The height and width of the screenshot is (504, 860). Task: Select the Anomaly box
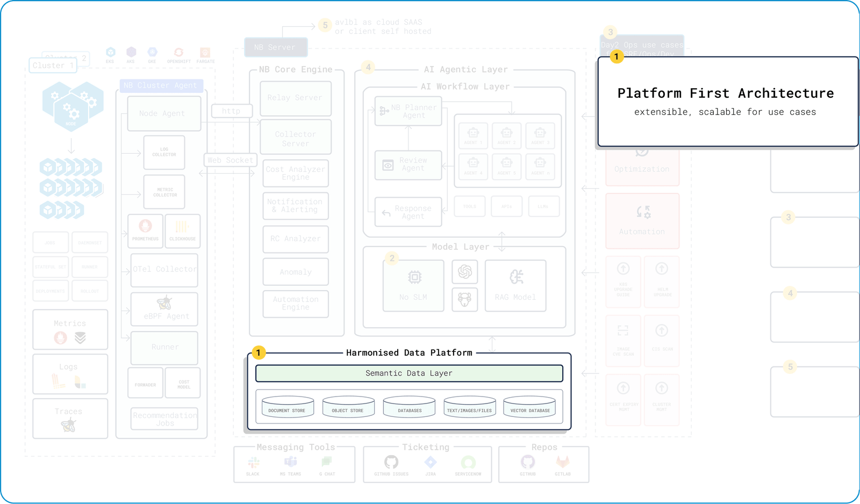[296, 272]
